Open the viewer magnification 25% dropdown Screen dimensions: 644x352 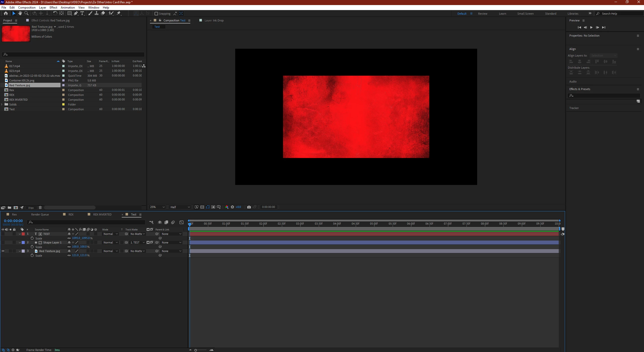click(157, 207)
